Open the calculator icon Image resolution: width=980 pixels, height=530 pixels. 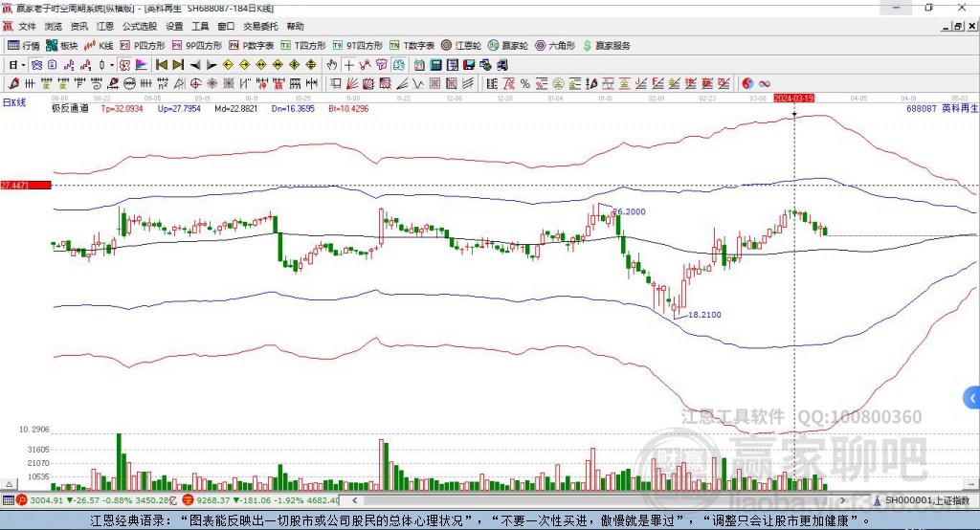[x=435, y=65]
